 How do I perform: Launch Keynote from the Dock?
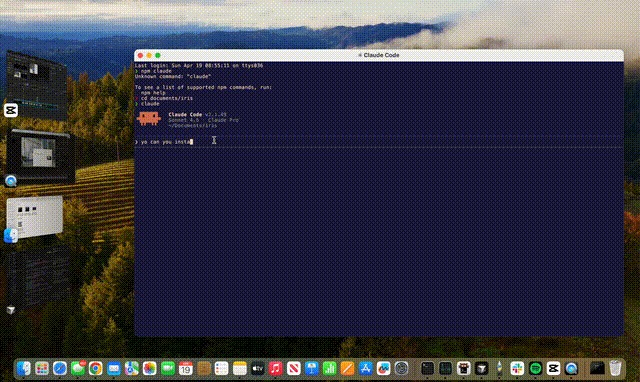pos(311,369)
